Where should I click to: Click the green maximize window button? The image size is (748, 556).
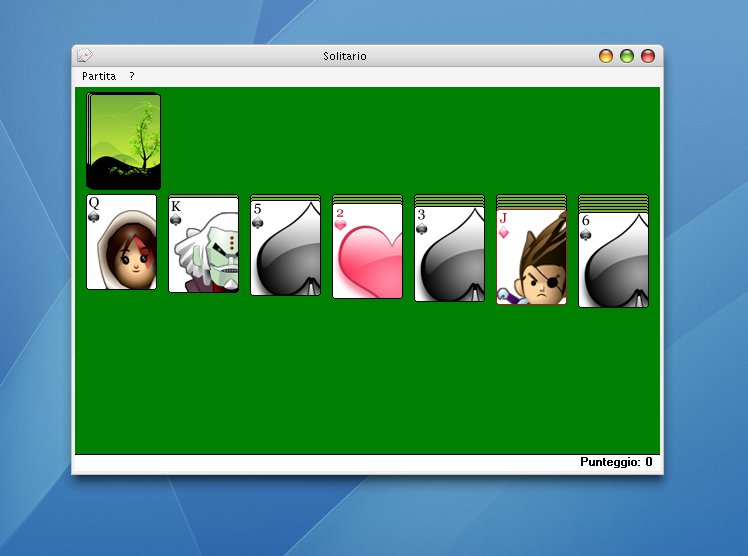pos(627,56)
